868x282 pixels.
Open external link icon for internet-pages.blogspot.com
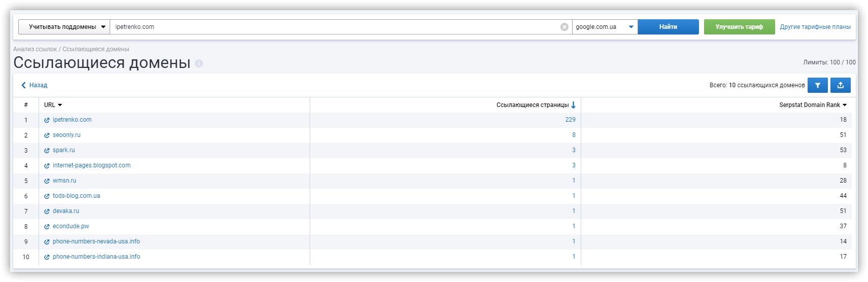click(47, 166)
